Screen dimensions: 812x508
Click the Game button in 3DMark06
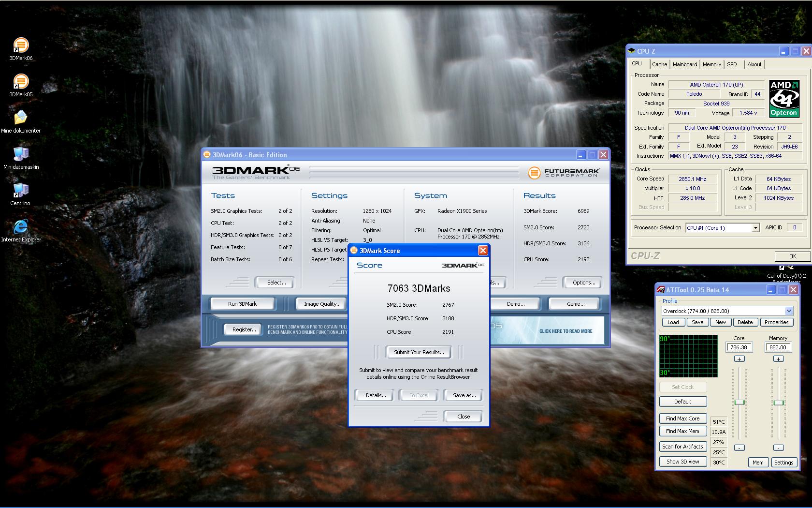(x=575, y=304)
